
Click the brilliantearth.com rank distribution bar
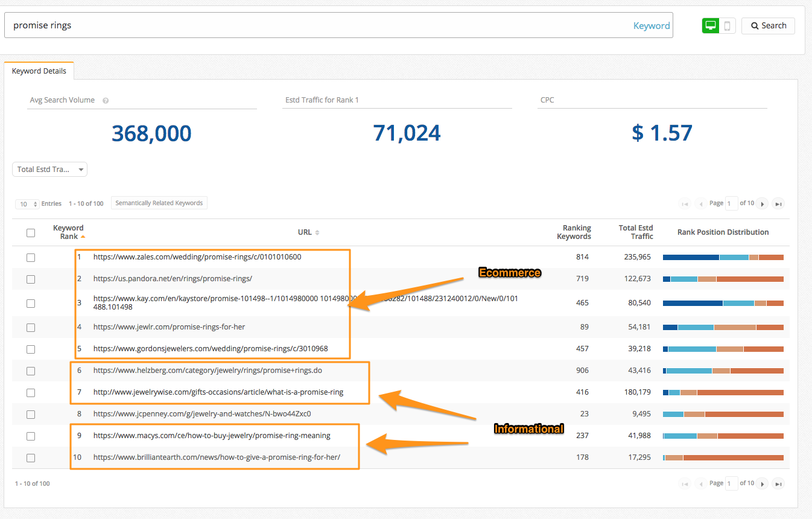tap(723, 457)
